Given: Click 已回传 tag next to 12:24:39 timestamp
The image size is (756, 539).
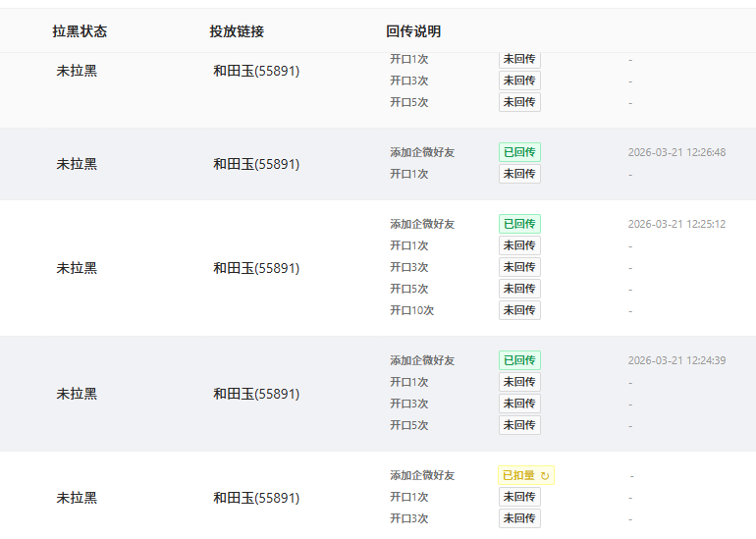Looking at the screenshot, I should 519,360.
